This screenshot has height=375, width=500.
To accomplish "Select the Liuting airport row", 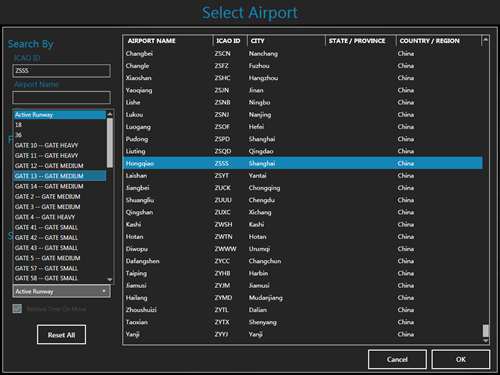I will pos(303,151).
